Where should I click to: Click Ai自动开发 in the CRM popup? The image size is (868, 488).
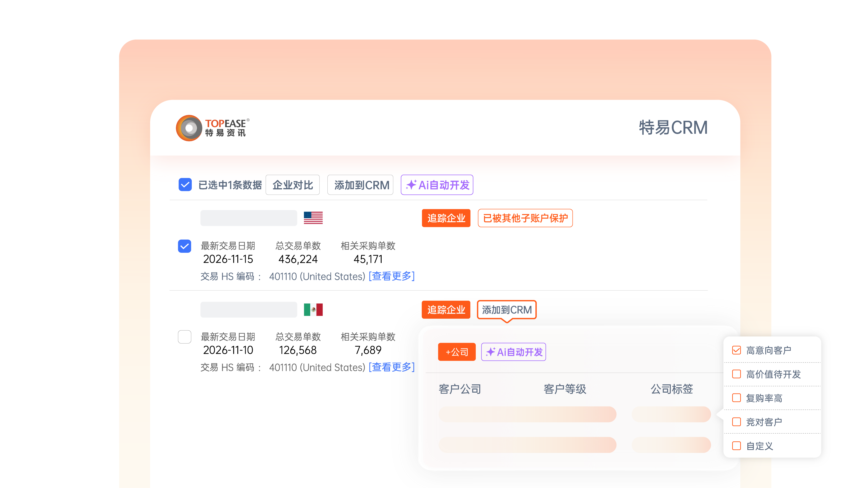[x=514, y=352]
